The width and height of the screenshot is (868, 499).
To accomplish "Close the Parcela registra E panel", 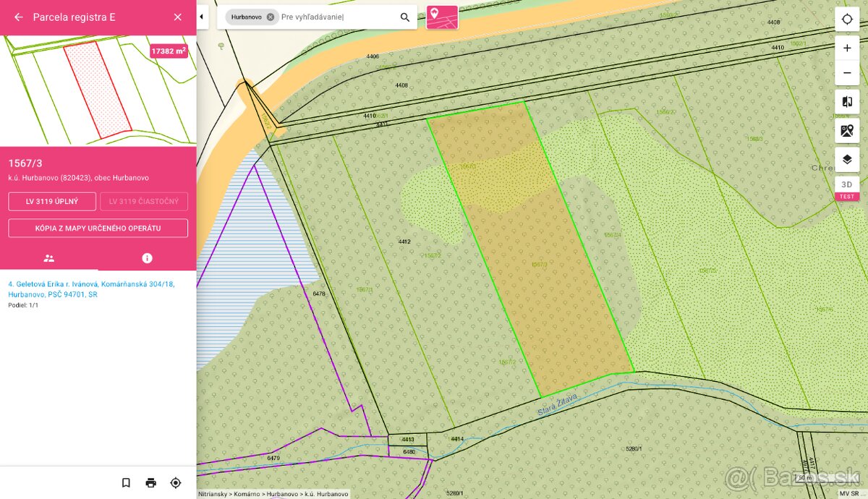I will click(x=178, y=17).
